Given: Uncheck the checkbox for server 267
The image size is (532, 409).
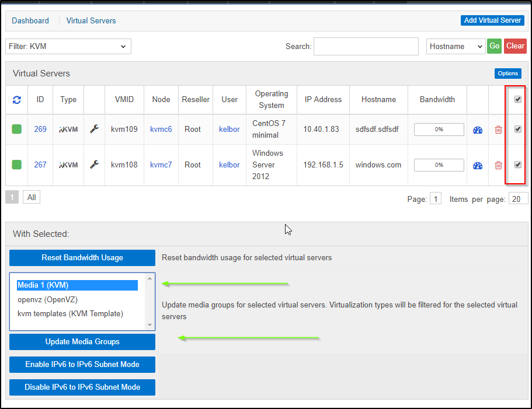Looking at the screenshot, I should (517, 165).
